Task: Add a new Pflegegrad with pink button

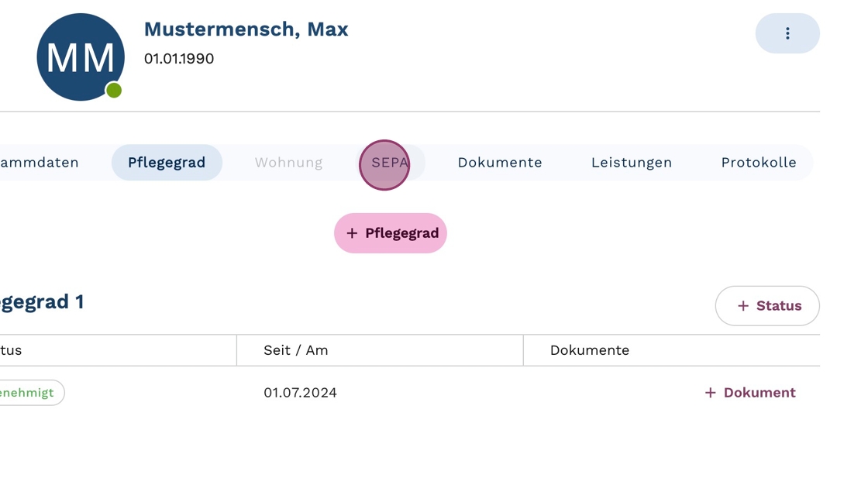Action: pyautogui.click(x=391, y=233)
